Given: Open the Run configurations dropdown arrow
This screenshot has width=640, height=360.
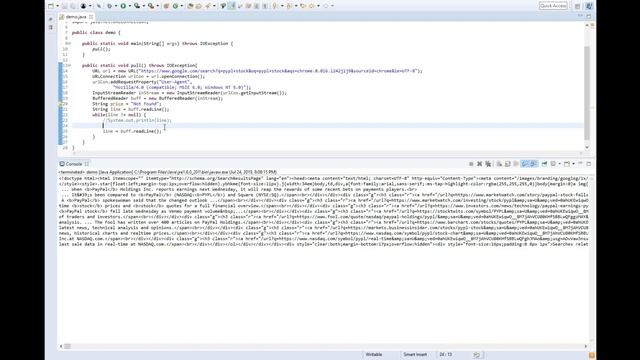Looking at the screenshot, I should (129, 6).
